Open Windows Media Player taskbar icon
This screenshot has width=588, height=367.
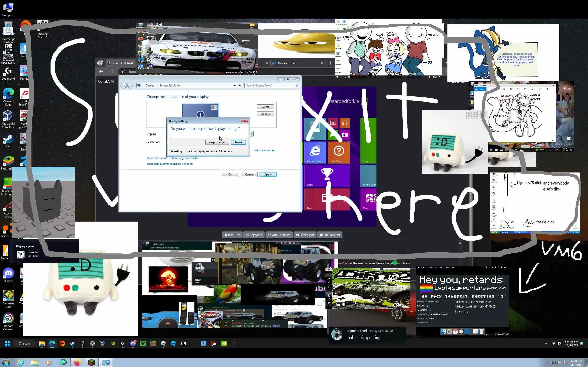pyautogui.click(x=48, y=363)
